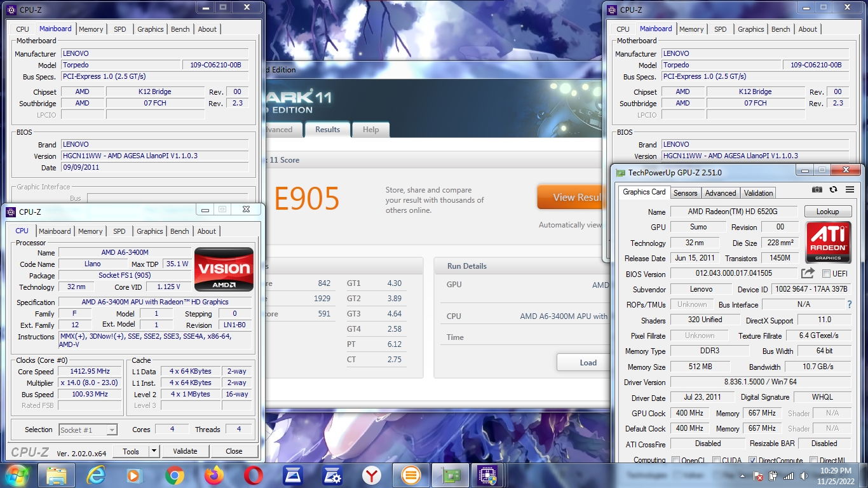
Task: Toggle the CUDA computing checkbox
Action: coord(716,461)
